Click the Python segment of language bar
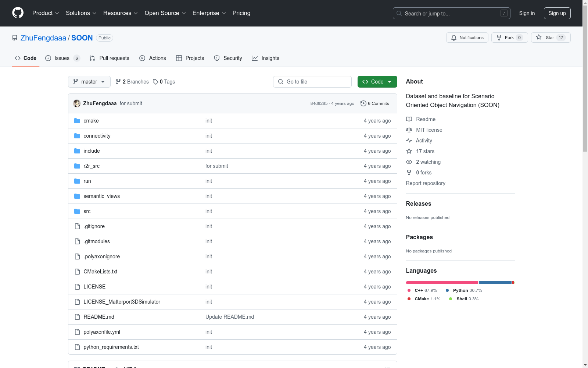The height and width of the screenshot is (368, 588). coord(495,283)
